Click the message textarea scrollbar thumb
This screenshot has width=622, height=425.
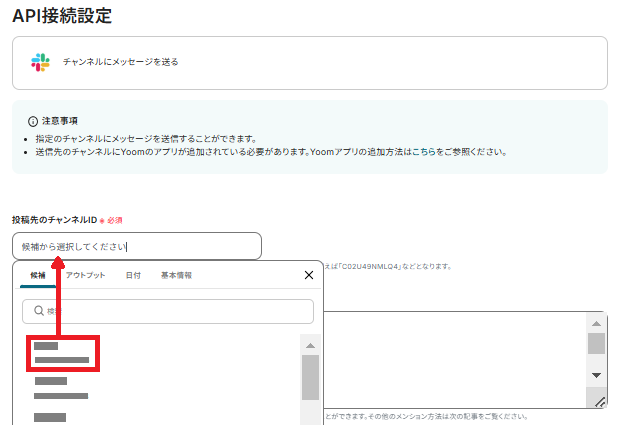pos(596,343)
